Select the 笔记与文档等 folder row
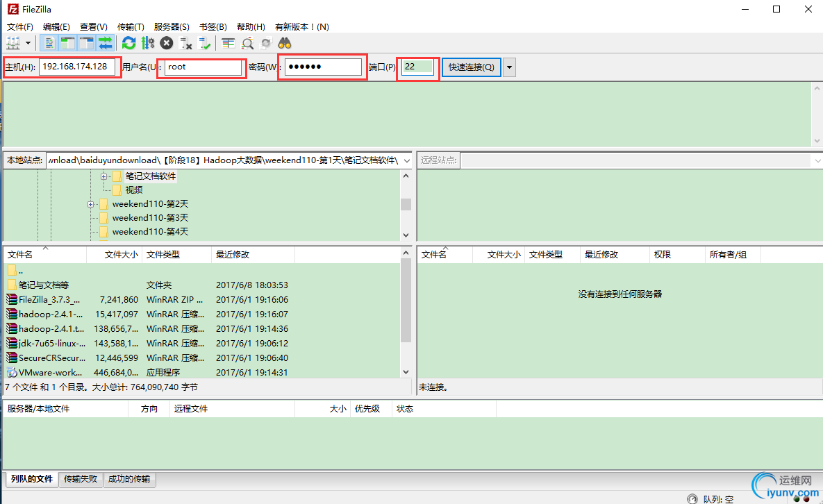This screenshot has height=504, width=823. (x=202, y=285)
